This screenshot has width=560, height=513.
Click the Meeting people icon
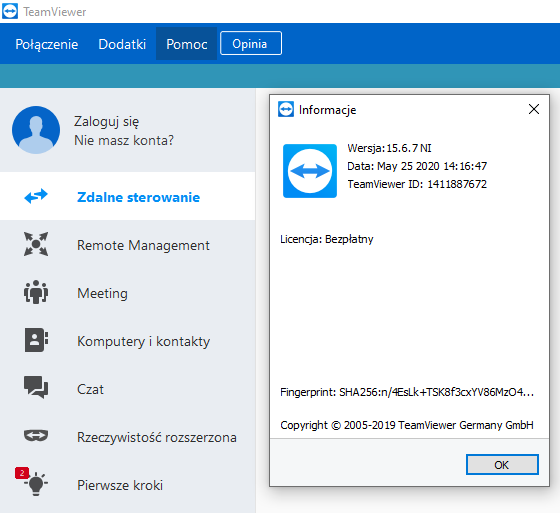click(x=36, y=292)
